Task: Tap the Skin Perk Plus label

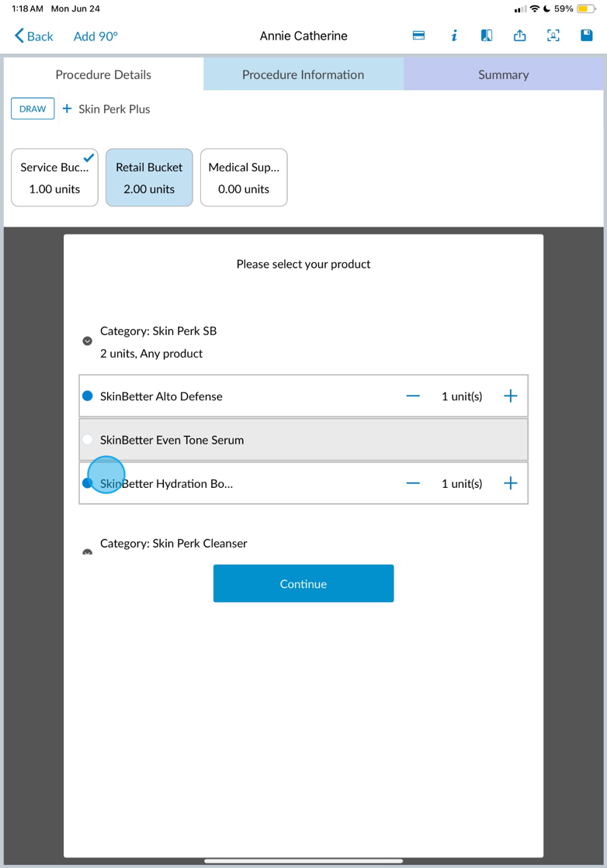Action: coord(114,109)
